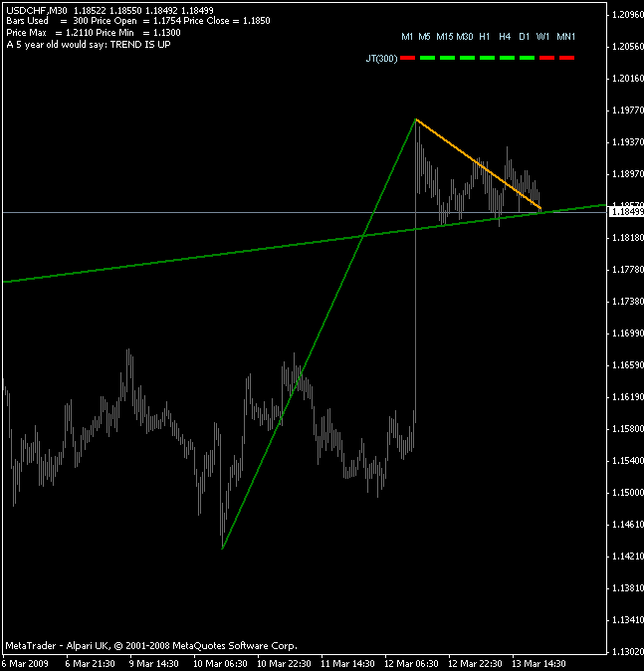The width and height of the screenshot is (644, 671).
Task: Click the JT(300) indicator label
Action: pyautogui.click(x=381, y=58)
